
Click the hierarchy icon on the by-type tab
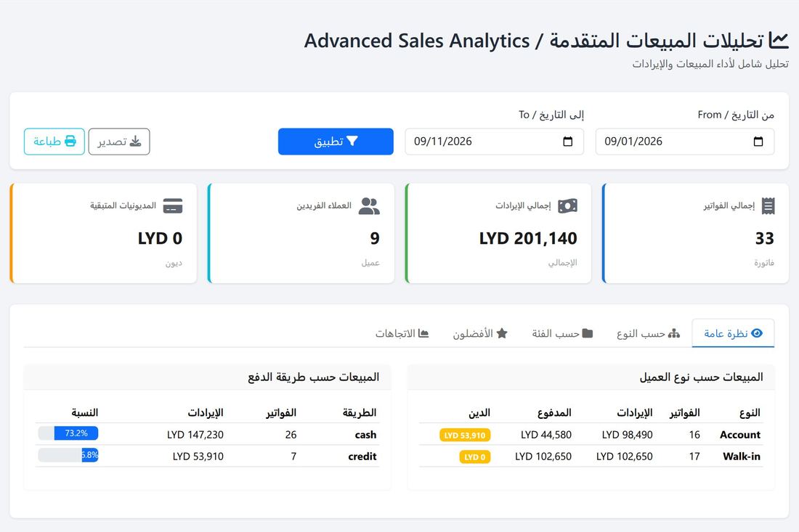(673, 333)
